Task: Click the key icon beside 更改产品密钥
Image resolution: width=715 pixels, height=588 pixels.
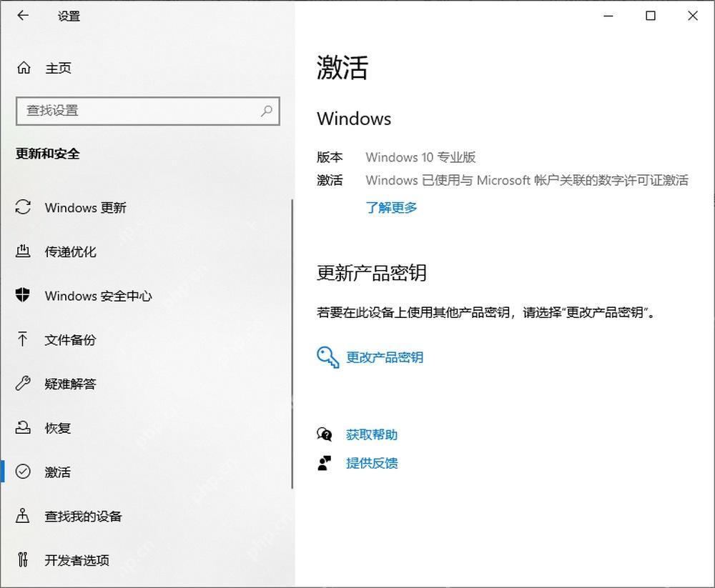Action: click(x=328, y=357)
